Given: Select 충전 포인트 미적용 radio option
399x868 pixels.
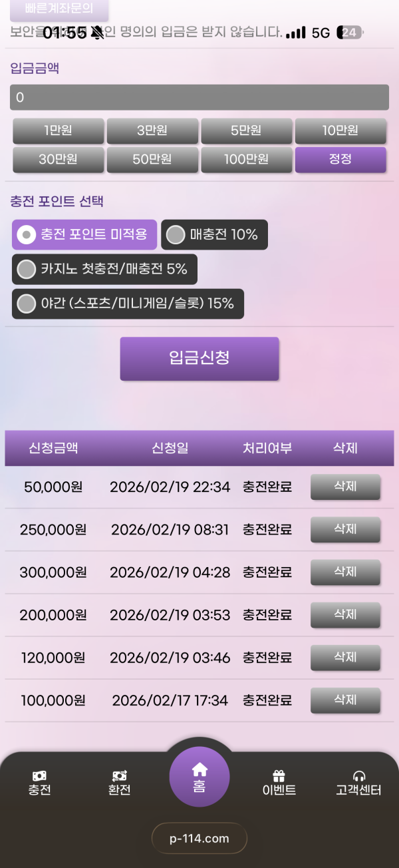Looking at the screenshot, I should click(27, 234).
